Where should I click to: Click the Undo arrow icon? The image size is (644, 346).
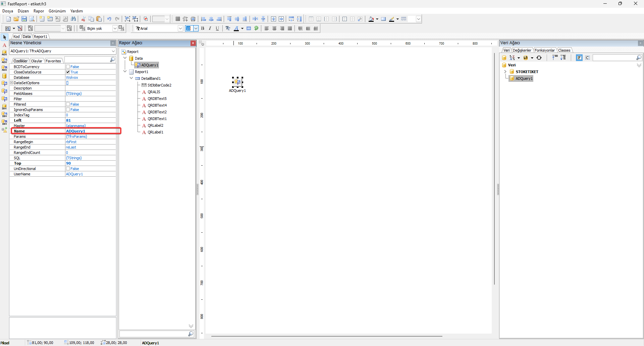[x=109, y=19]
